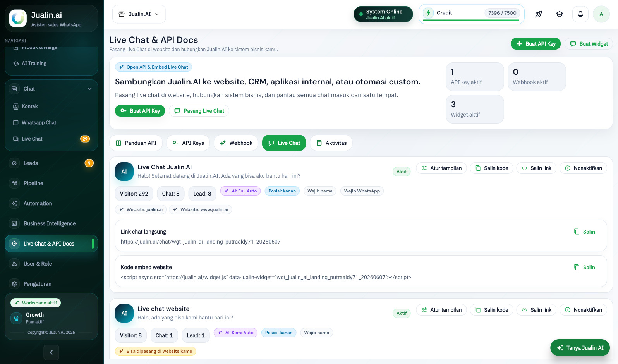Image resolution: width=618 pixels, height=364 pixels.
Task: Open Atur tampilan for Live Chat Jualin.AI
Action: [x=441, y=168]
